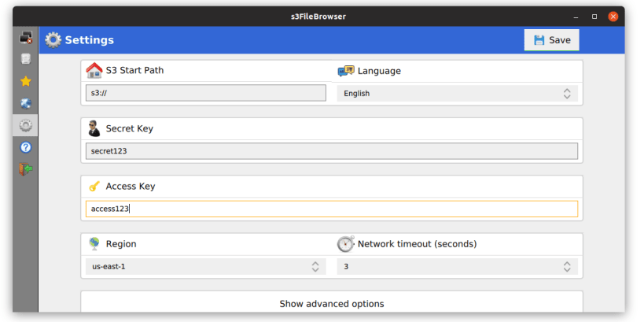
Task: Click the exit door icon in sidebar
Action: 26,169
